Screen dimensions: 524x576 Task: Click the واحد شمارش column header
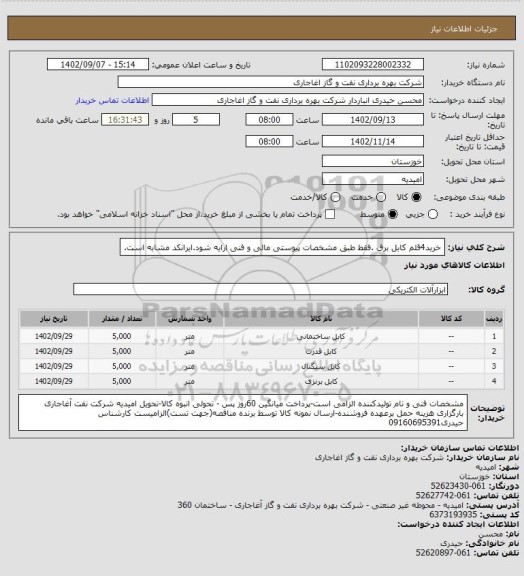click(x=190, y=319)
